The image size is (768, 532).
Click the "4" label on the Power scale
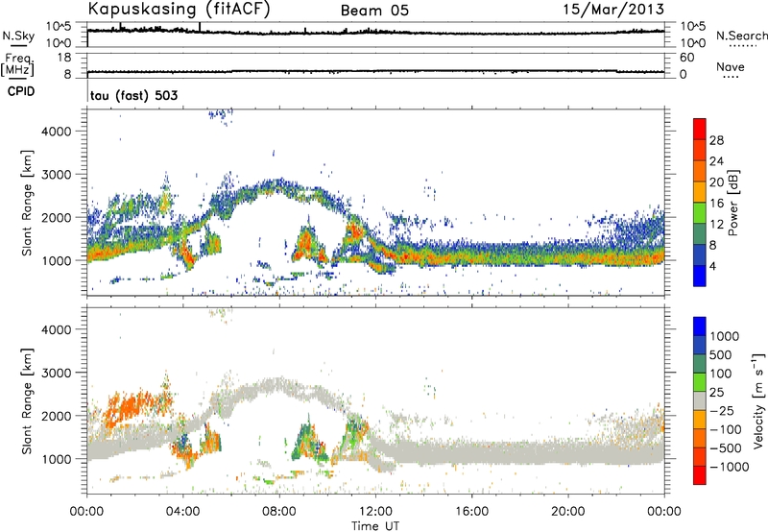pyautogui.click(x=712, y=266)
